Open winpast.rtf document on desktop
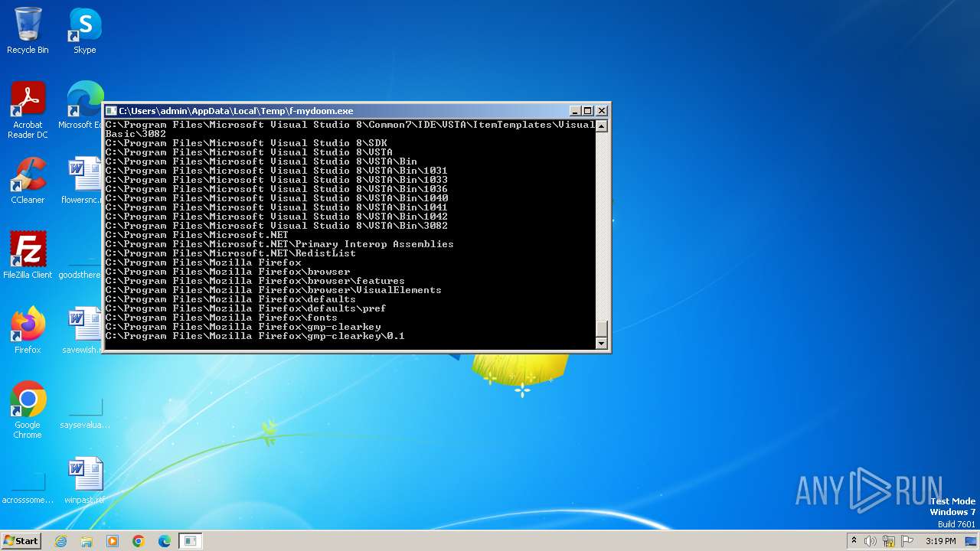This screenshot has width=980, height=551. (85, 481)
